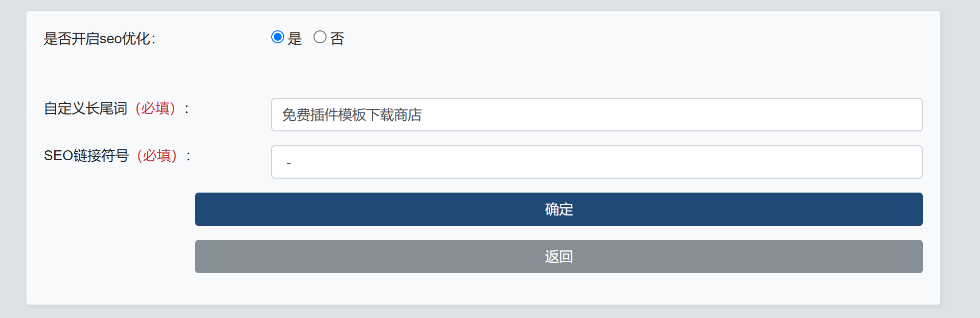Click the empty area below the 返回 button
The width and height of the screenshot is (980, 318).
558,289
